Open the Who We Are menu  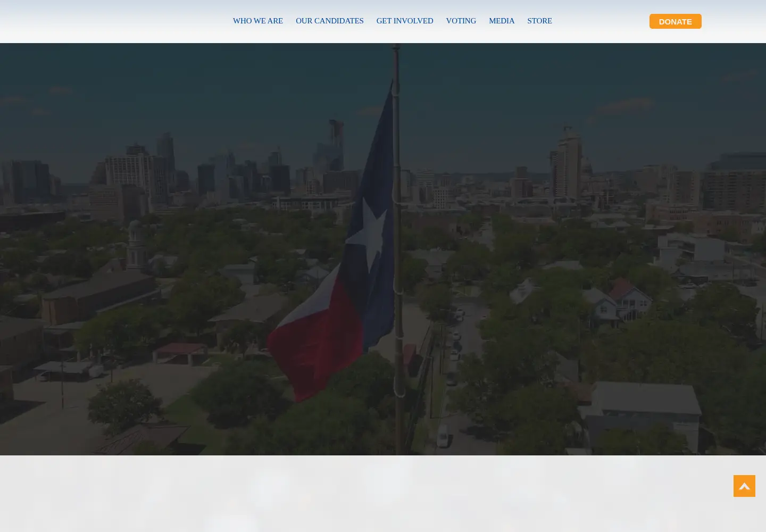pos(257,21)
